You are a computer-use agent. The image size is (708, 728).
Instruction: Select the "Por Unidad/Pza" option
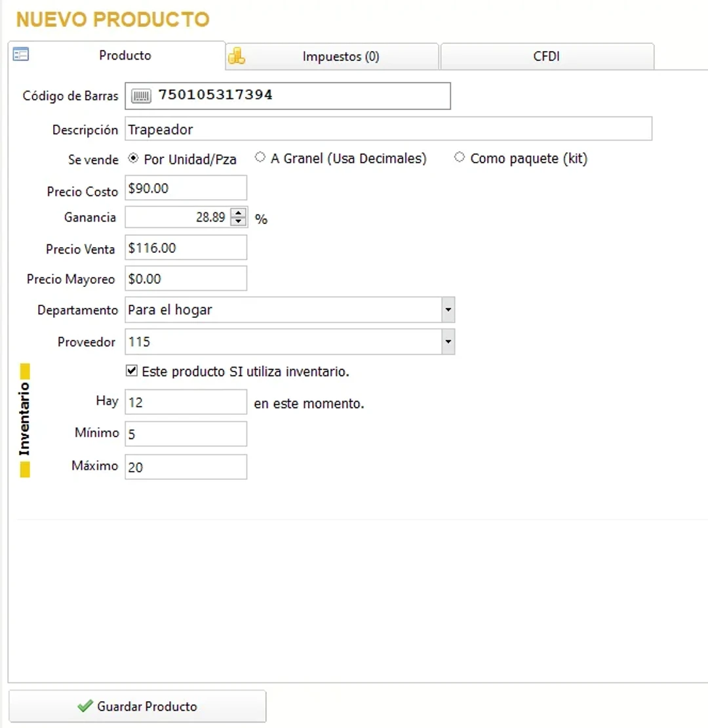(133, 157)
